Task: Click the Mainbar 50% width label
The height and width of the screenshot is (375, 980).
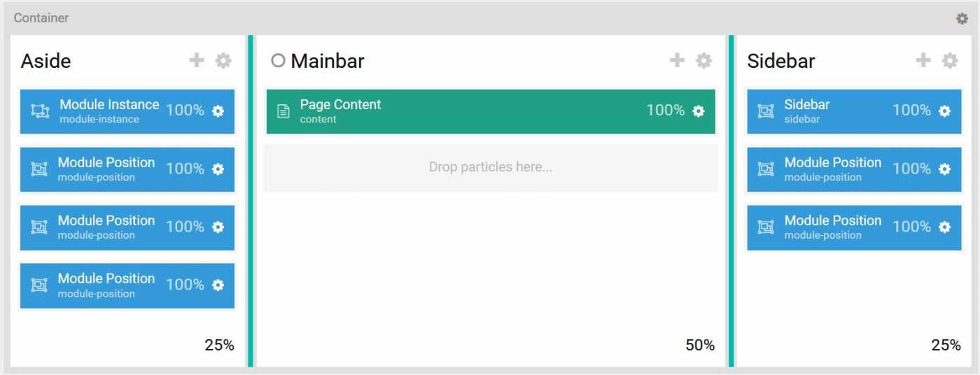Action: tap(700, 345)
